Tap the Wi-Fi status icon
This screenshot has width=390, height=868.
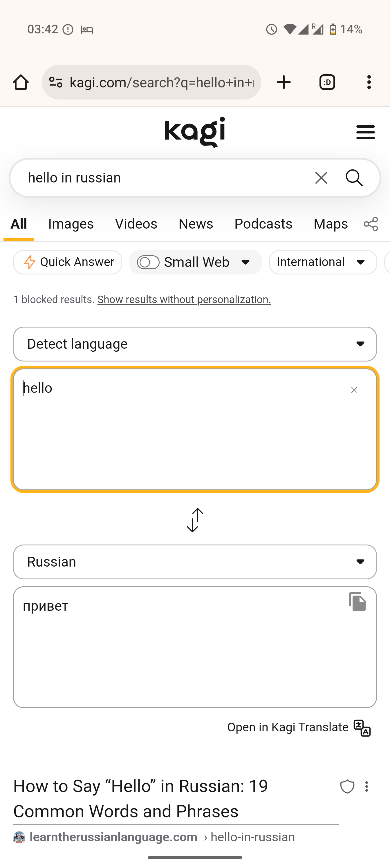(x=290, y=29)
